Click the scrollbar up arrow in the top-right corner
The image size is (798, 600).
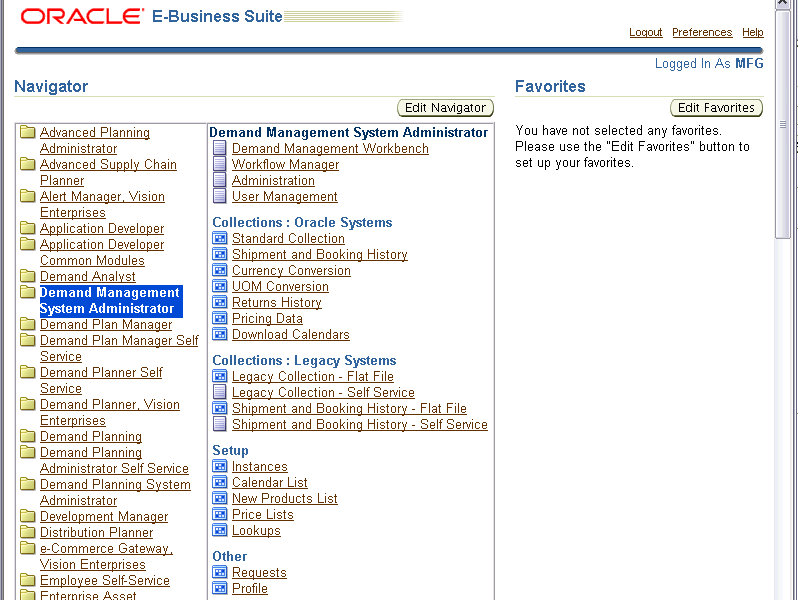tap(782, 4)
